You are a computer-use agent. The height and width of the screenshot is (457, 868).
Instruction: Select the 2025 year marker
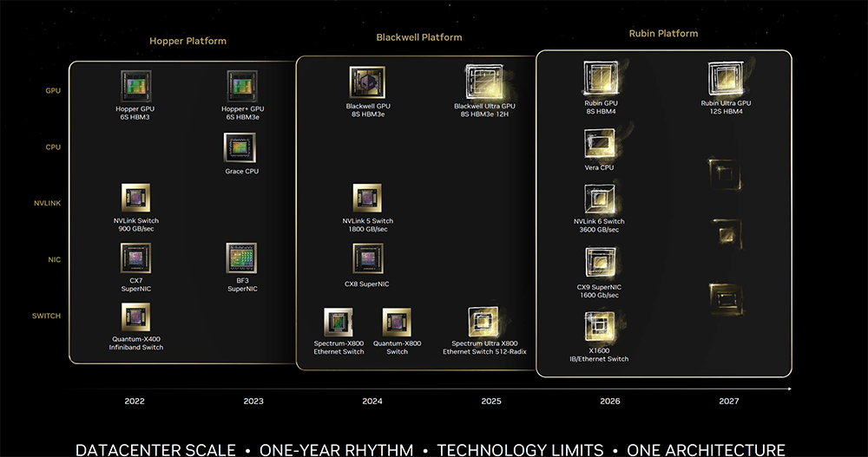(491, 402)
